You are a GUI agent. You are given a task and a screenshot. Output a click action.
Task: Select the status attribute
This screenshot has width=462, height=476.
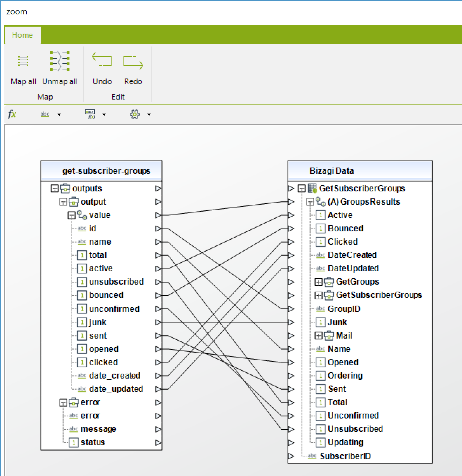[x=93, y=442]
